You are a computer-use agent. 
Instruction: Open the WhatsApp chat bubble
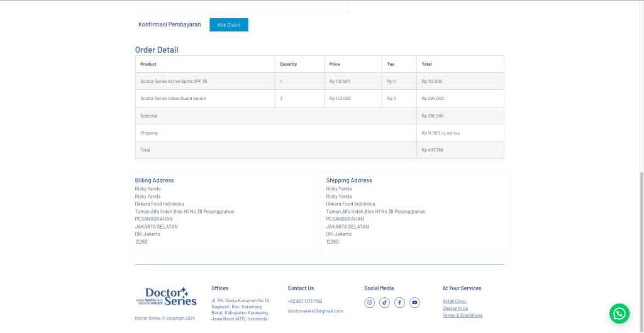(619, 314)
